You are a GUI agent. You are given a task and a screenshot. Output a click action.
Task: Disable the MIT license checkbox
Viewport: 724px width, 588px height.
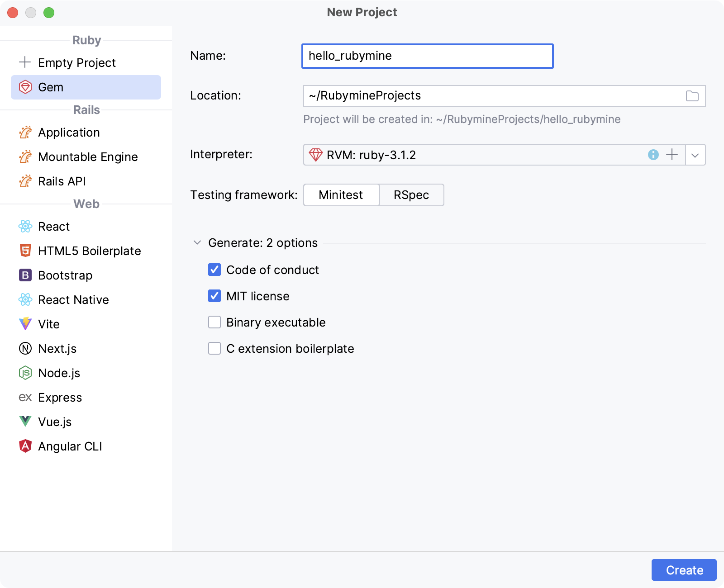214,296
